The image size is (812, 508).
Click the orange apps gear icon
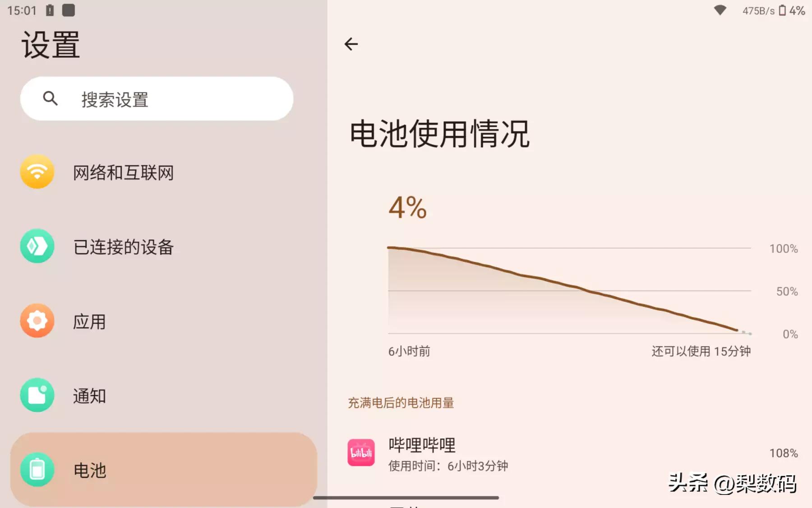37,321
